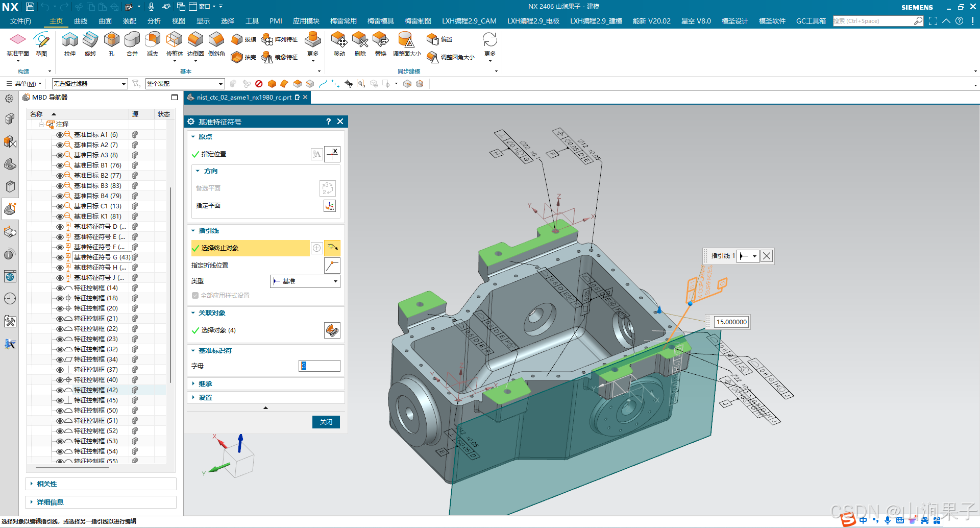
Task: Choose the 旋转 revolve tool
Action: tap(90, 44)
